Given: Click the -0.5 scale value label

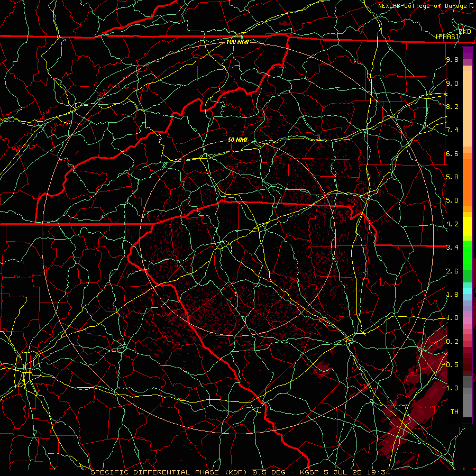Looking at the screenshot, I should [x=450, y=365].
